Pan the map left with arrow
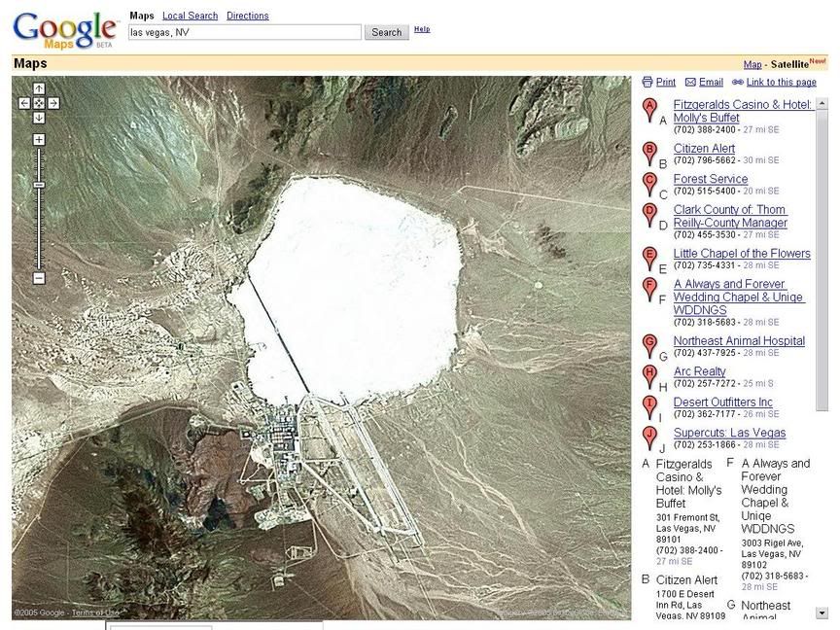 [x=24, y=103]
